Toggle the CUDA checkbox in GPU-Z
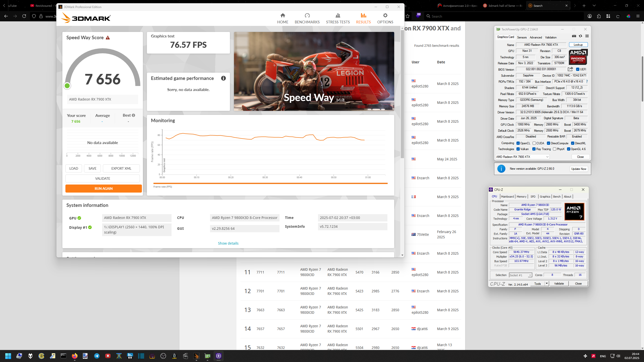 pos(534,143)
